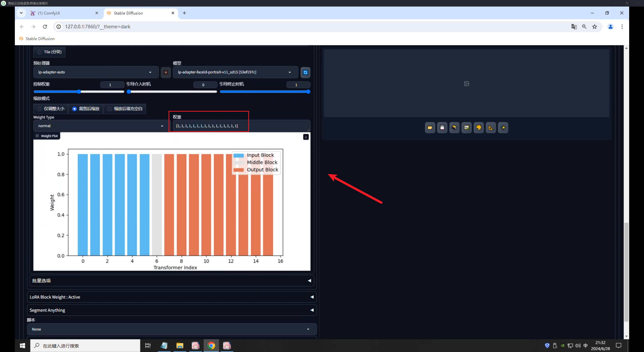Click the run preprocessor explosion icon
644x352 pixels.
pyautogui.click(x=166, y=72)
